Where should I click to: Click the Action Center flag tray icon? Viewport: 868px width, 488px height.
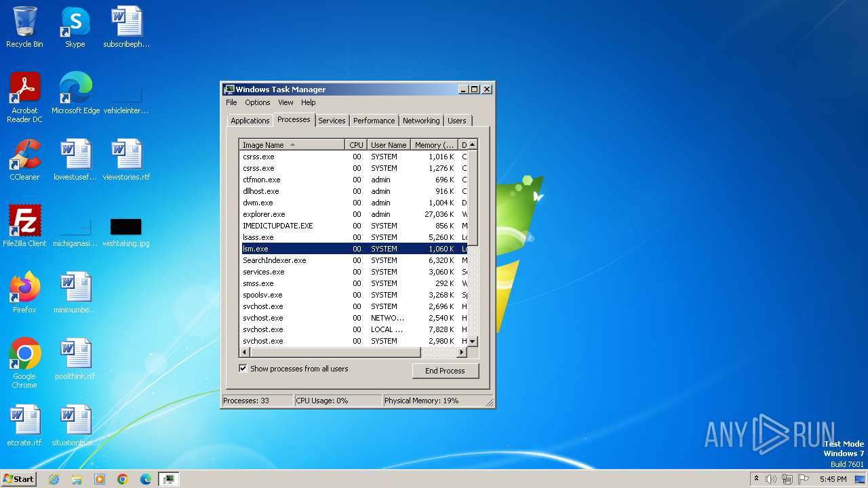pos(804,479)
